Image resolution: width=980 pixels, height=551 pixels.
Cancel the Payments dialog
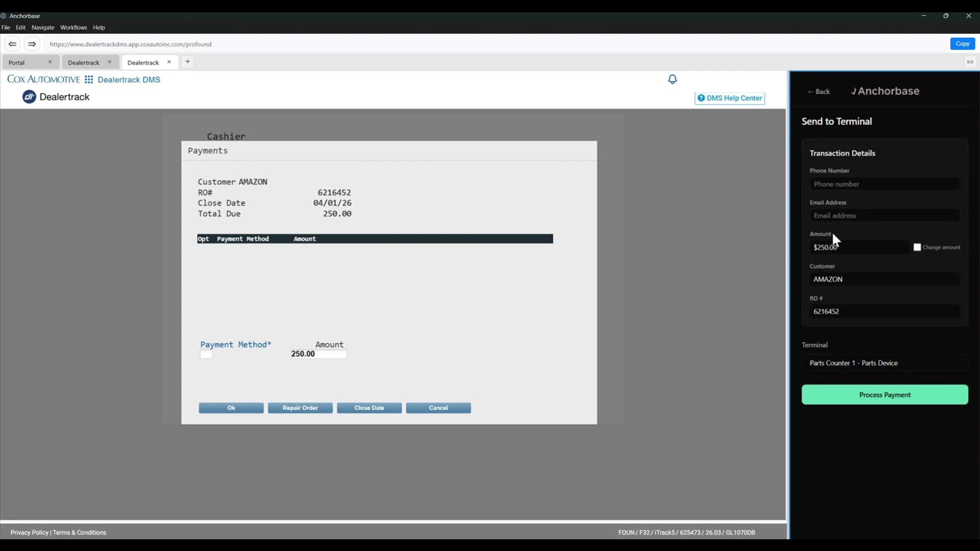(438, 408)
